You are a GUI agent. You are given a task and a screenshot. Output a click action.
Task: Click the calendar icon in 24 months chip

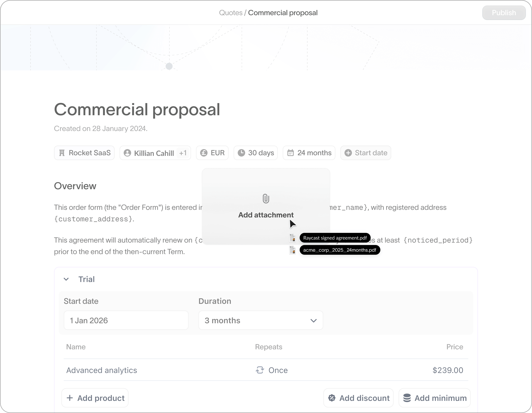pyautogui.click(x=290, y=153)
